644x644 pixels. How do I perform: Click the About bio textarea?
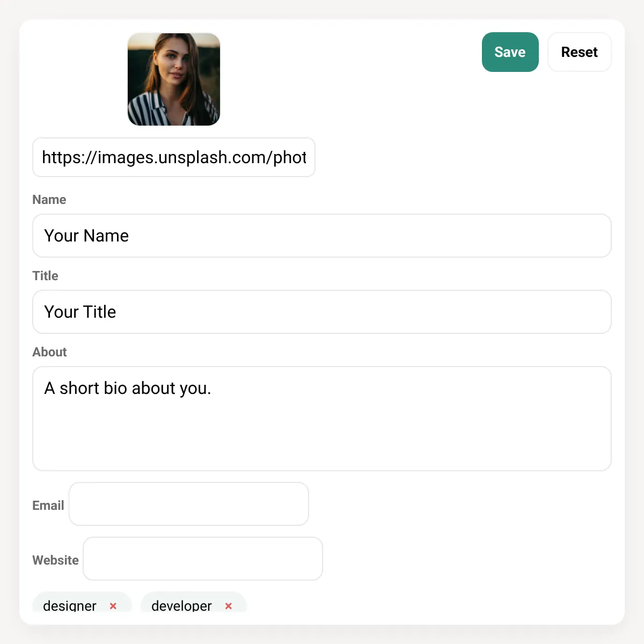click(x=322, y=419)
